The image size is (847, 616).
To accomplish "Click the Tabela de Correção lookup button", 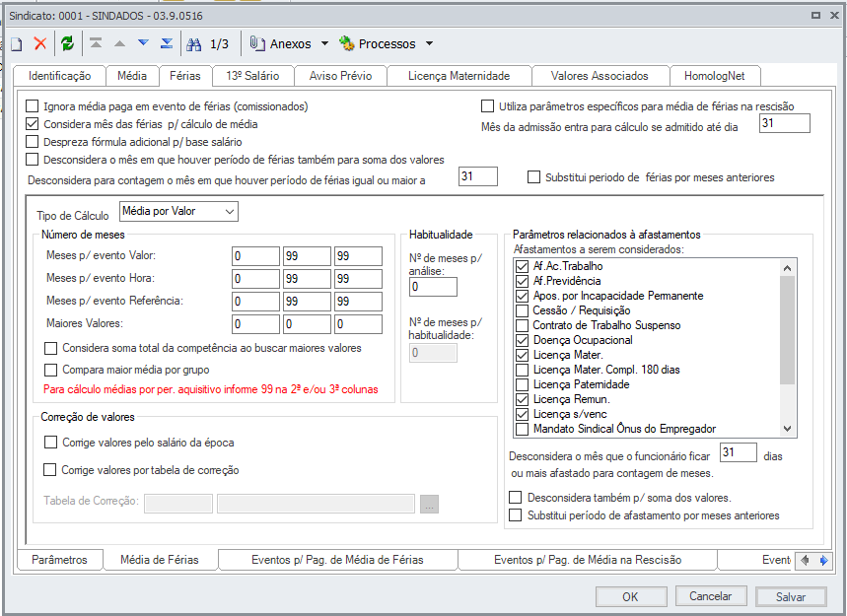I will (x=430, y=504).
